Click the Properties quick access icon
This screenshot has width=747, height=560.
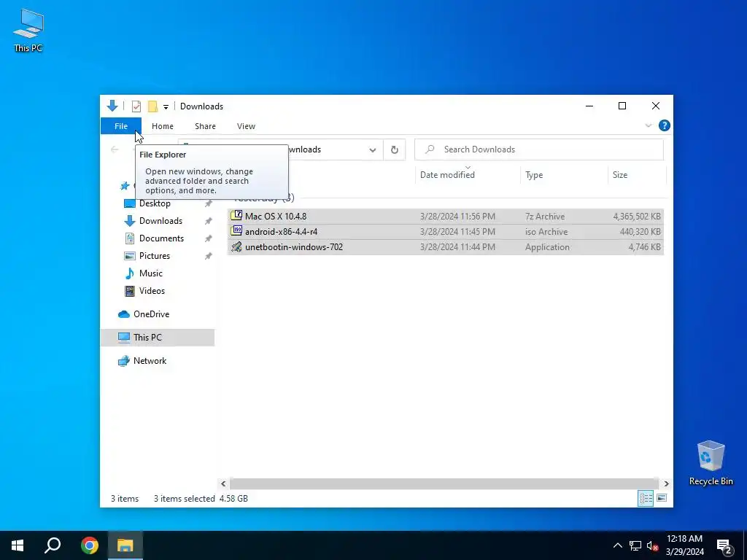pyautogui.click(x=136, y=106)
